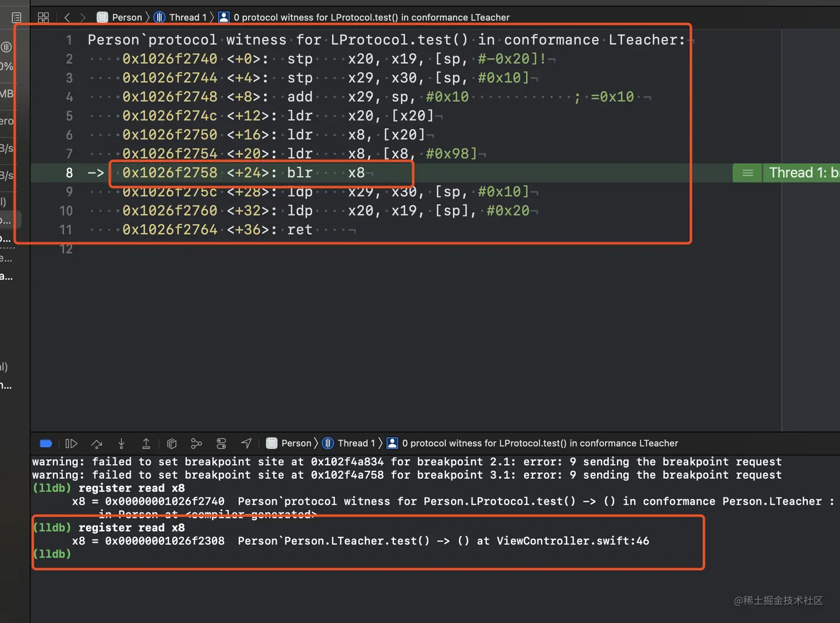The width and height of the screenshot is (840, 623).
Task: Click the assembly header line for LTeacher conformance
Action: tap(386, 40)
